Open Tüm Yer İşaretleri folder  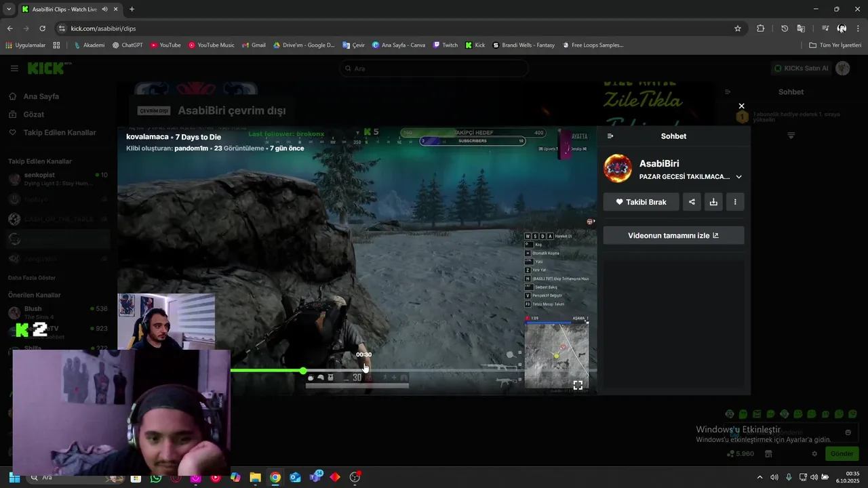coord(835,45)
